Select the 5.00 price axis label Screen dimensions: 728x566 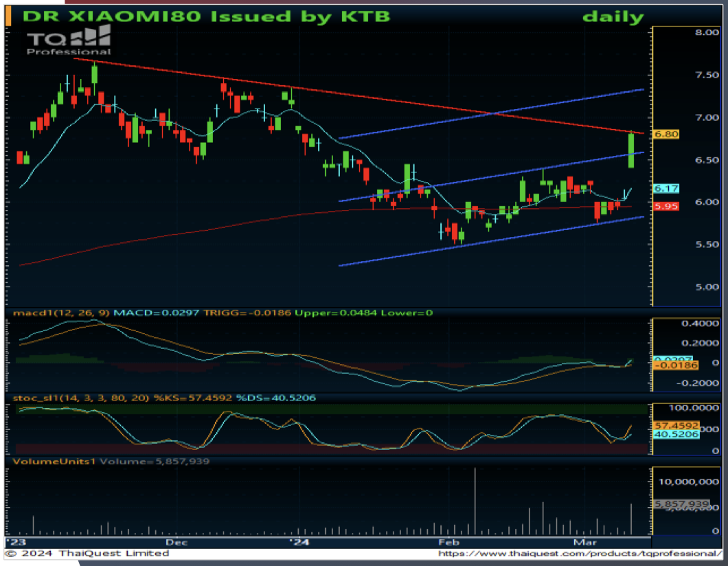coord(707,287)
